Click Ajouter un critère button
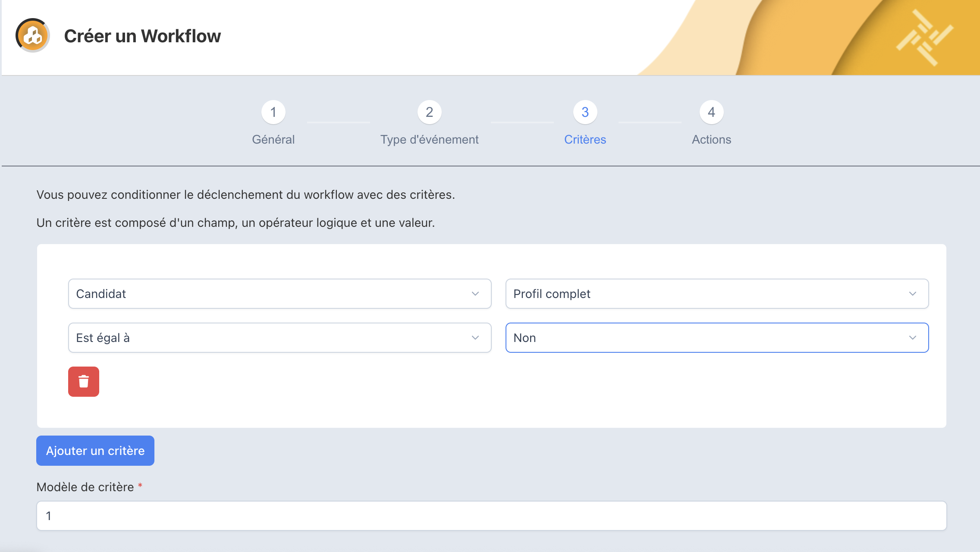This screenshot has width=980, height=552. [x=95, y=451]
